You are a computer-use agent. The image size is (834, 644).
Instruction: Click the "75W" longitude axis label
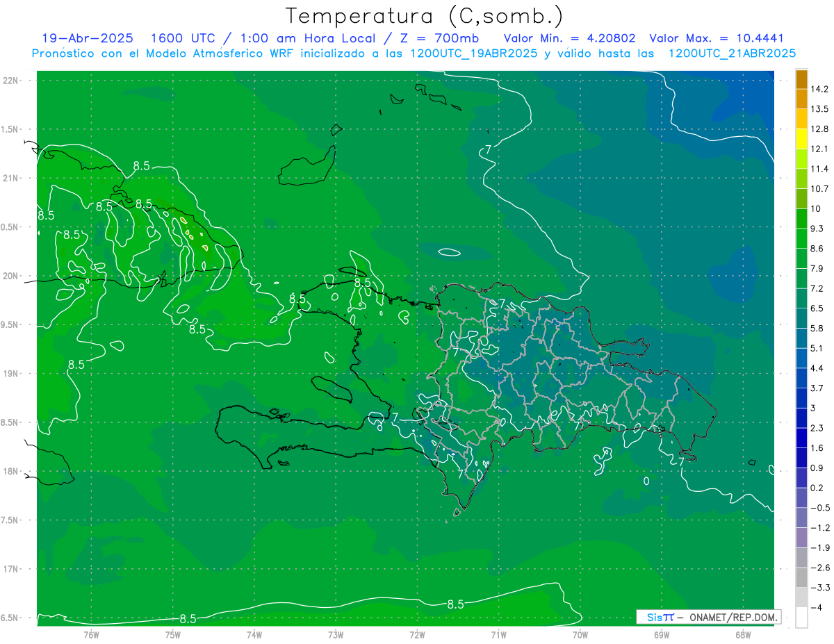point(172,634)
